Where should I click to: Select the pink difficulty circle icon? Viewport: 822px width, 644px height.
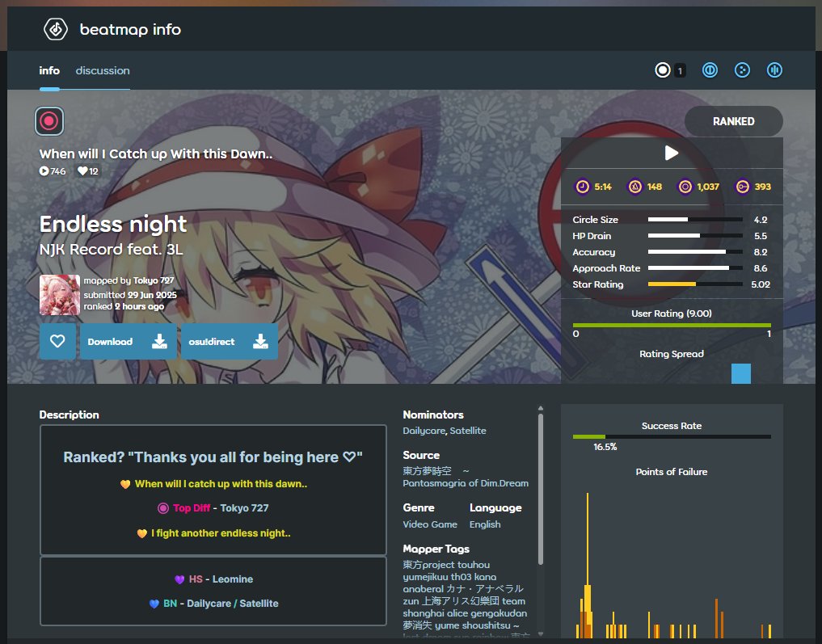tap(49, 121)
